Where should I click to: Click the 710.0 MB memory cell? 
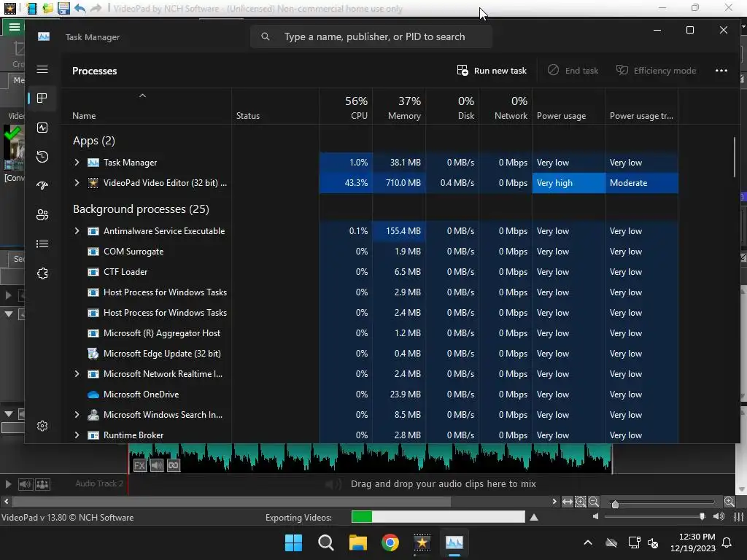click(399, 183)
